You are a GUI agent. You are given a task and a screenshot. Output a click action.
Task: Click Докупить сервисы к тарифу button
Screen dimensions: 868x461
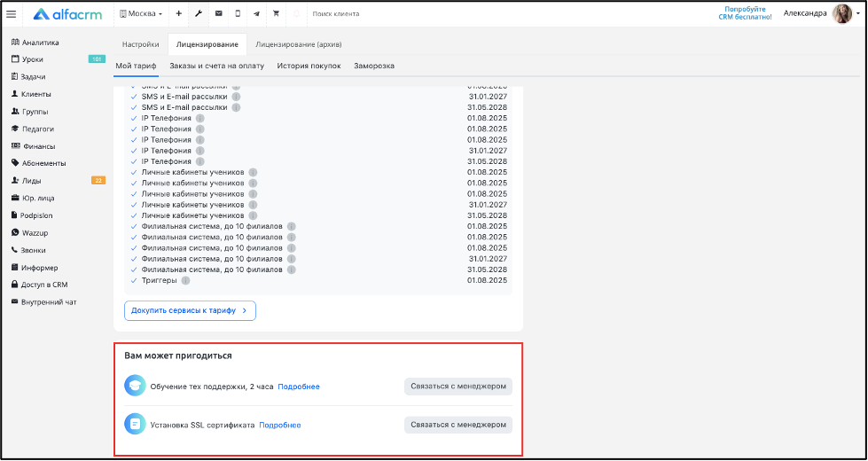click(x=190, y=310)
